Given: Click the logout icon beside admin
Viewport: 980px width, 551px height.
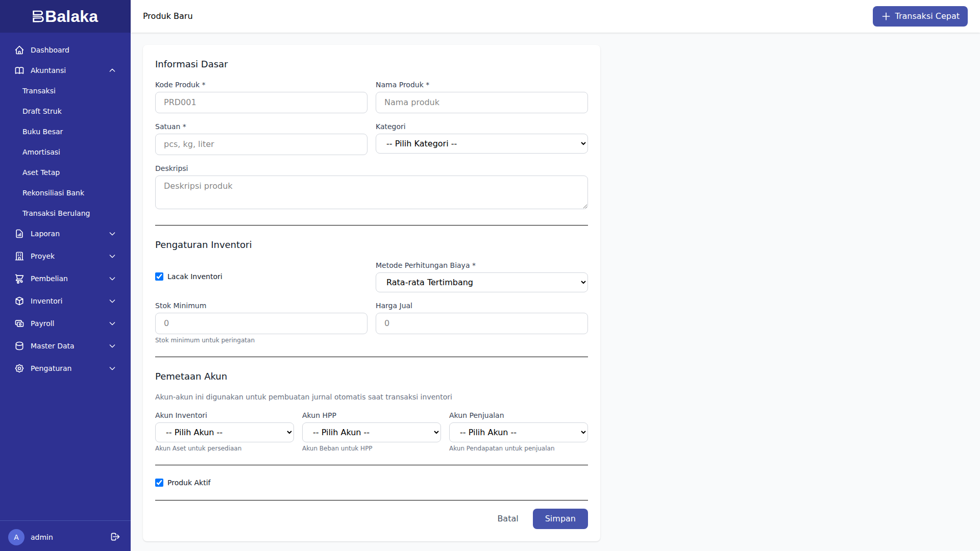Looking at the screenshot, I should tap(115, 537).
